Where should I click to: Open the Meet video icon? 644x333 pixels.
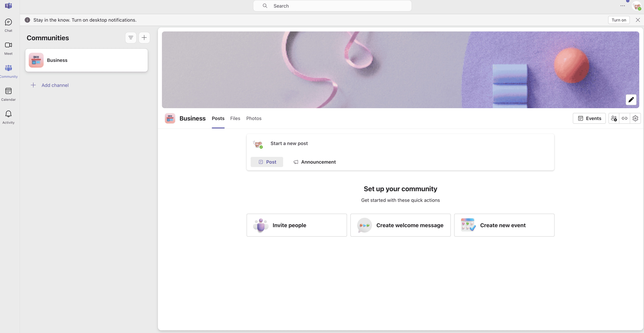[x=8, y=48]
